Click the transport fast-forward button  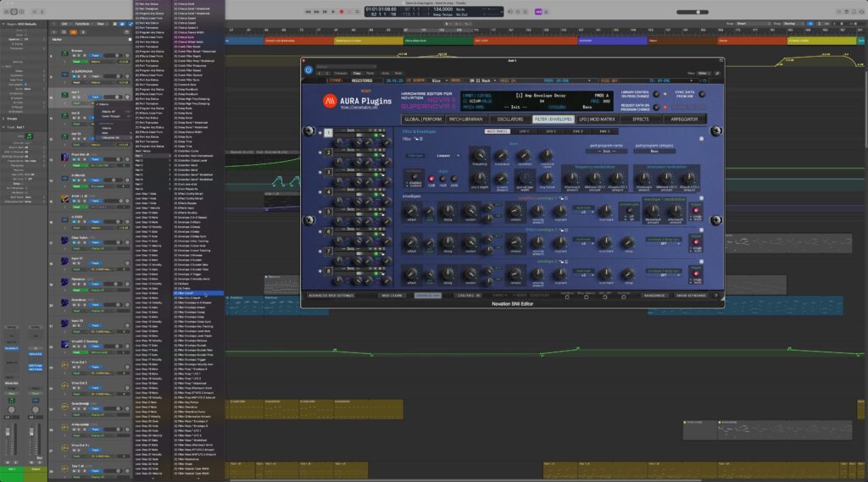(317, 12)
